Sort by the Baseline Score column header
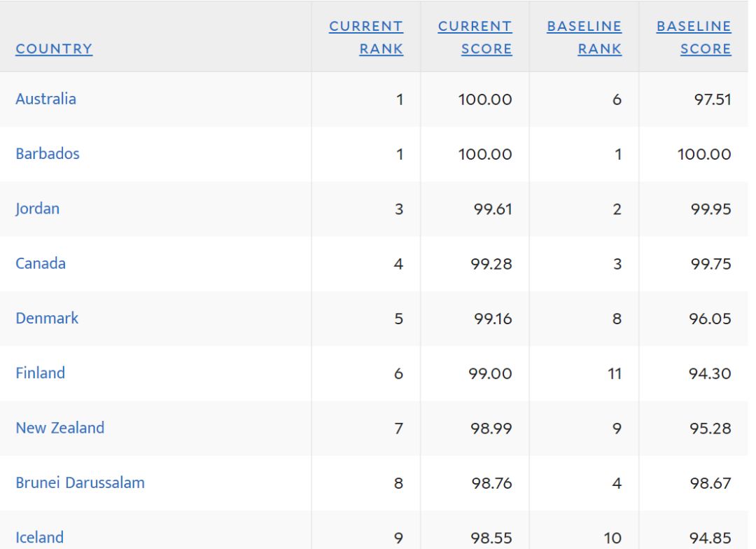 coord(694,38)
